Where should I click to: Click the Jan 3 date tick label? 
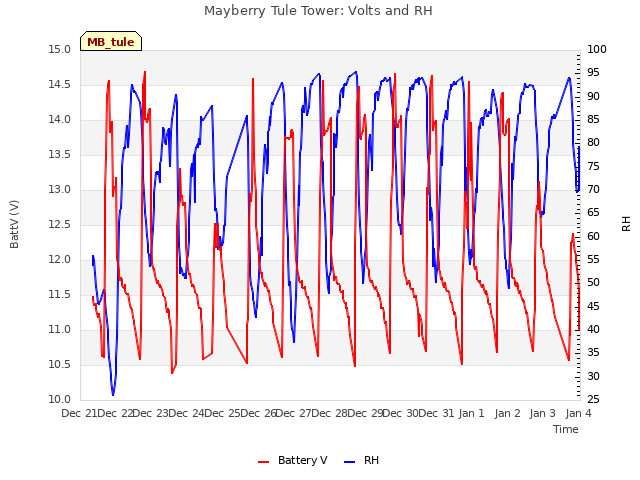pos(543,413)
